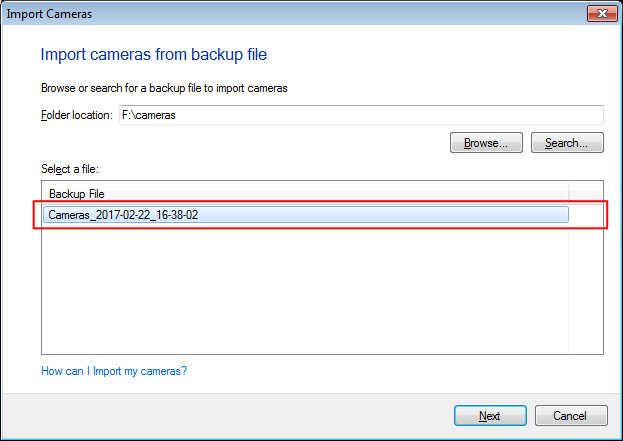Select backup file Cameras_2017-02-22_16-38-02
Image resolution: width=623 pixels, height=441 pixels.
coord(306,215)
